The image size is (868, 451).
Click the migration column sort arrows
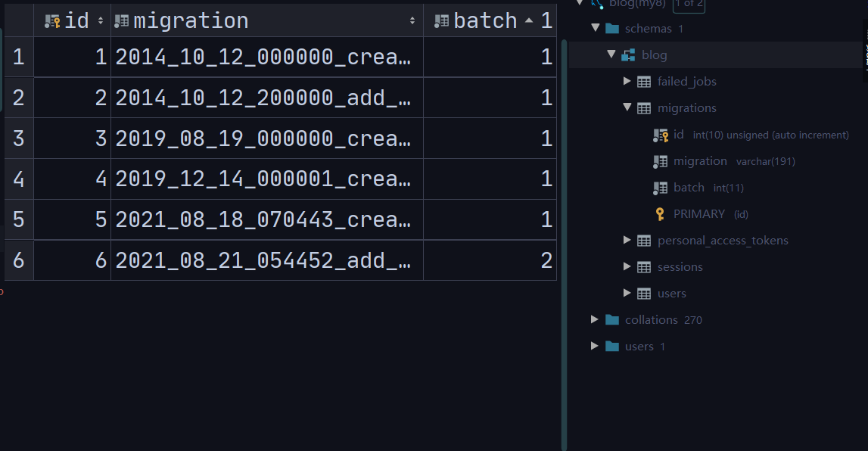412,21
